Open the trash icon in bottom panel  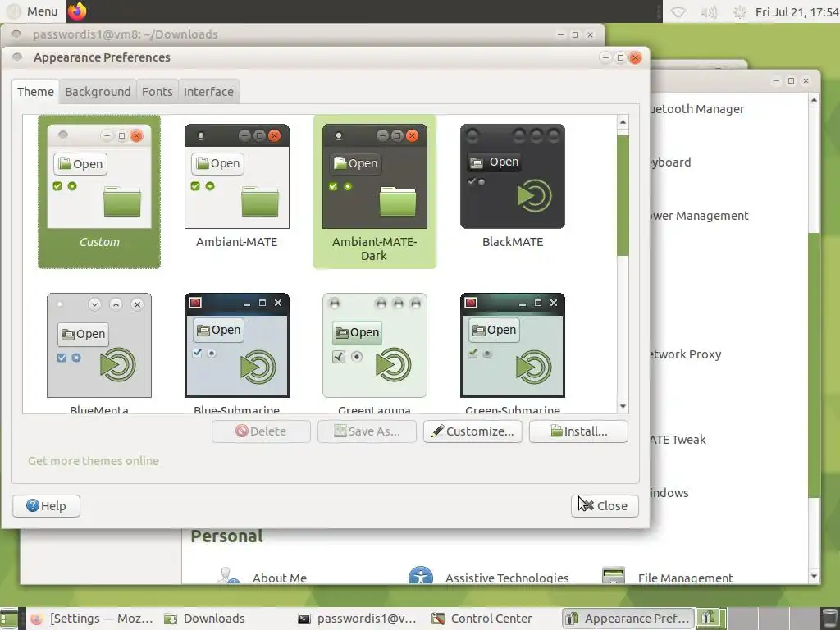pyautogui.click(x=829, y=619)
